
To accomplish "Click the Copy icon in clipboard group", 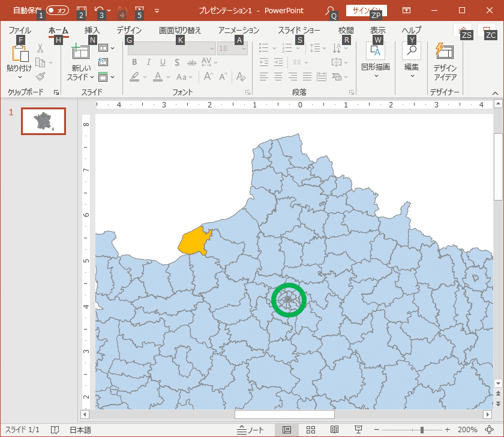I will tap(40, 62).
